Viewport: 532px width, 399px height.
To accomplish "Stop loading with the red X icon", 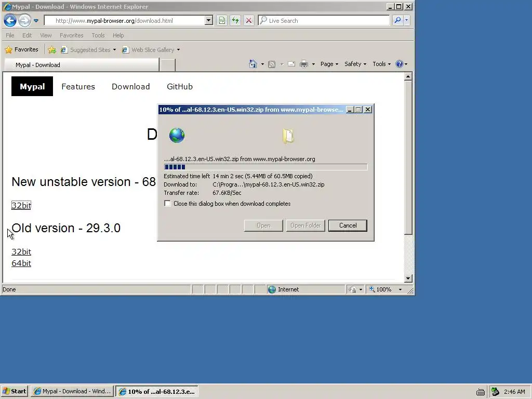I will (249, 21).
